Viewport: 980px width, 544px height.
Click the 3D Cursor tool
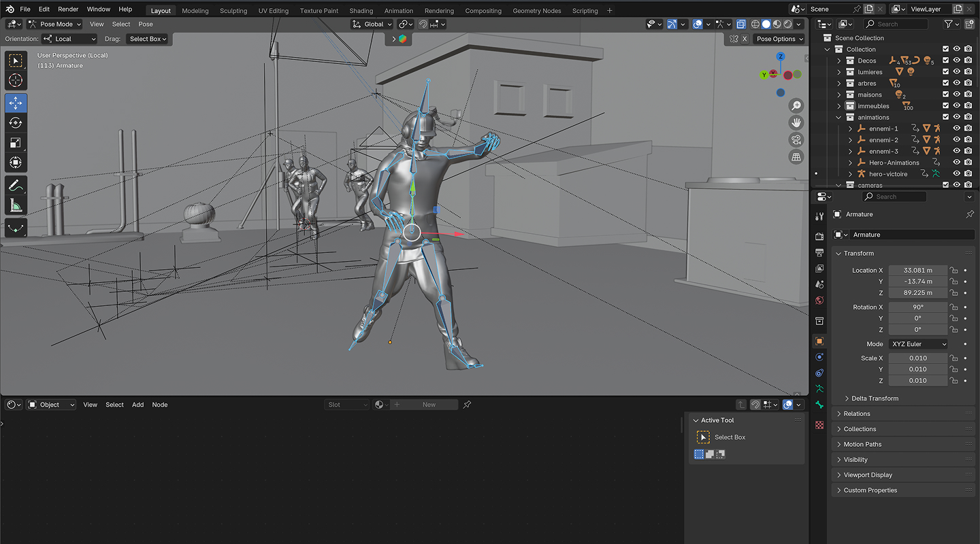click(16, 81)
